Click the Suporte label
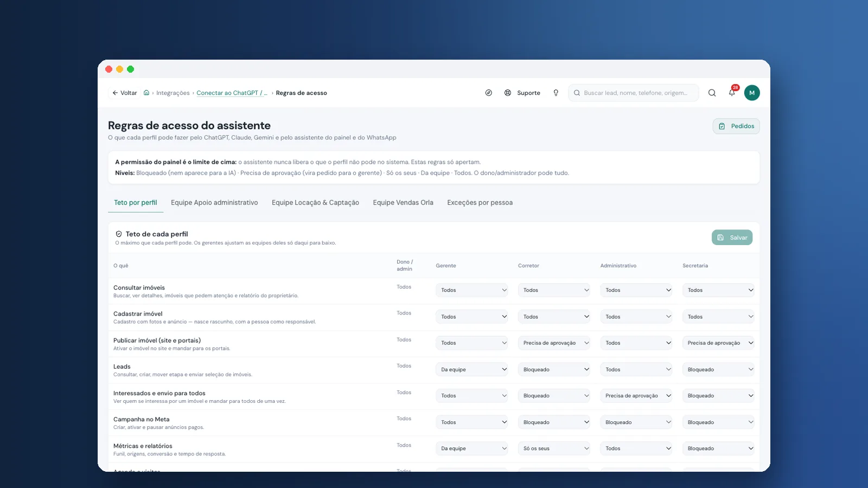This screenshot has width=868, height=488. 528,93
